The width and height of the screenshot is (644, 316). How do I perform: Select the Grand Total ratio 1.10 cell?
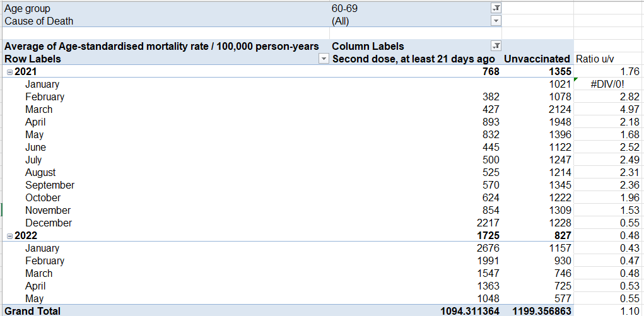coord(609,311)
